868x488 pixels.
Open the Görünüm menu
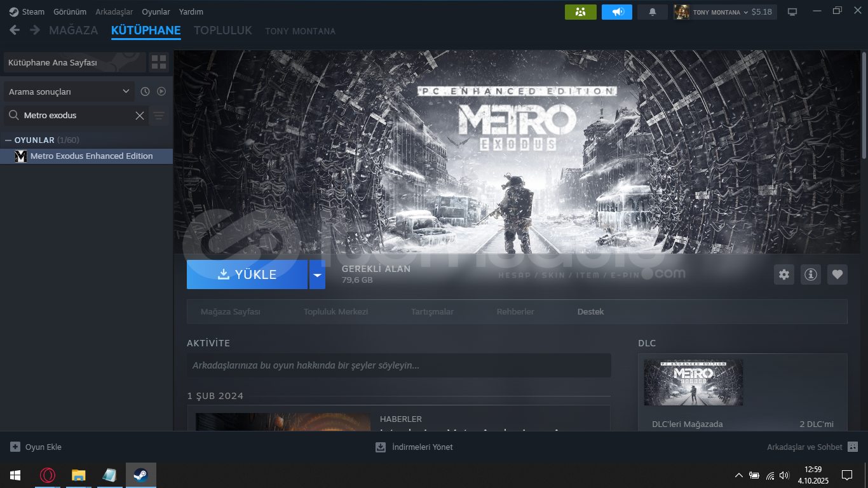point(70,12)
